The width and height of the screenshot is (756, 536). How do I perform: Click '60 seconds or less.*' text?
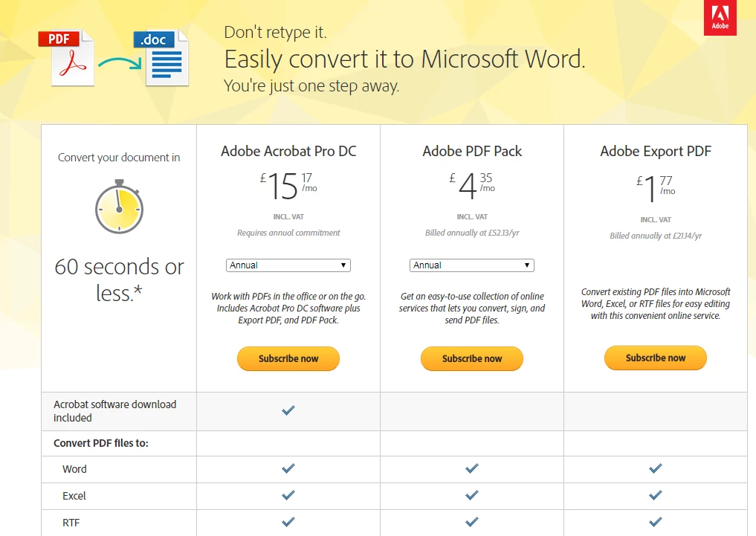coord(119,280)
